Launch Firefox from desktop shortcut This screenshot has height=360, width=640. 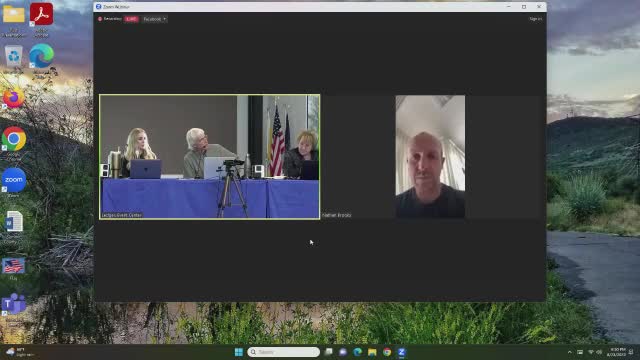tap(13, 98)
